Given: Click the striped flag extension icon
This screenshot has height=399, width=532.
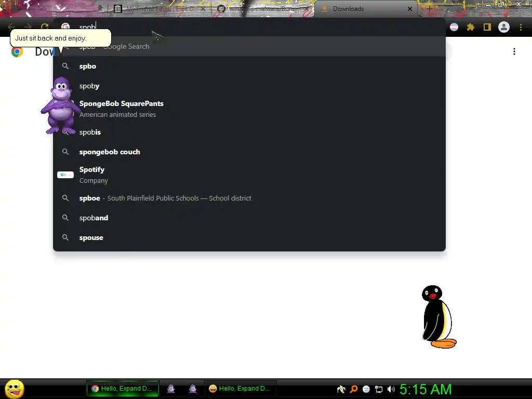Looking at the screenshot, I should click(454, 27).
